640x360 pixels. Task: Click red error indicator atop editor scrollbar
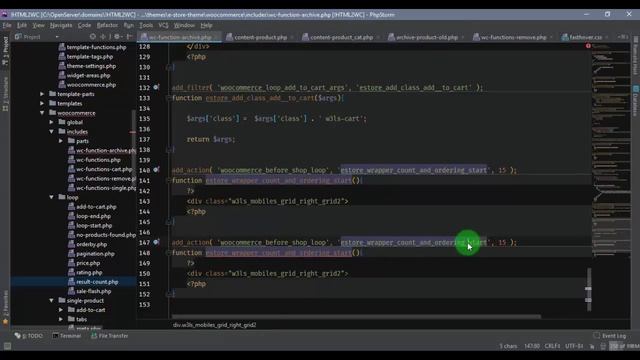click(588, 46)
